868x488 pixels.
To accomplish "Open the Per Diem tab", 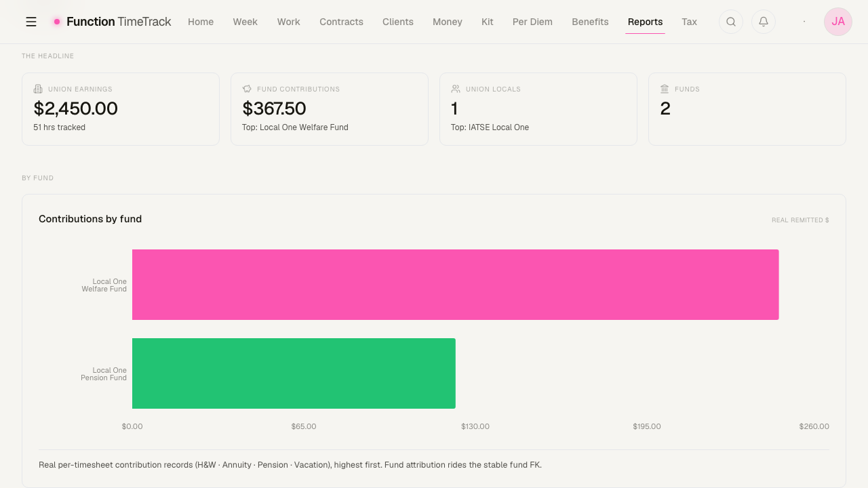I will click(532, 22).
